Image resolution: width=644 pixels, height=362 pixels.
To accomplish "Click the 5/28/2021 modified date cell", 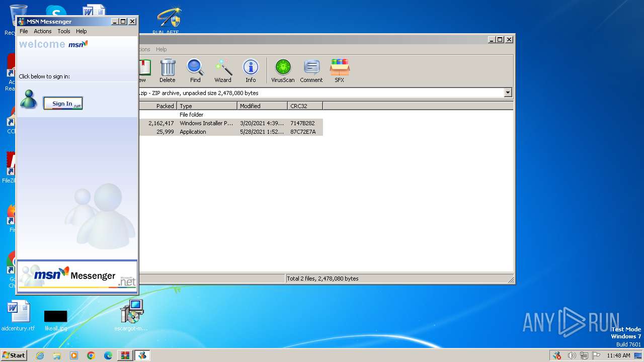I will 262,132.
